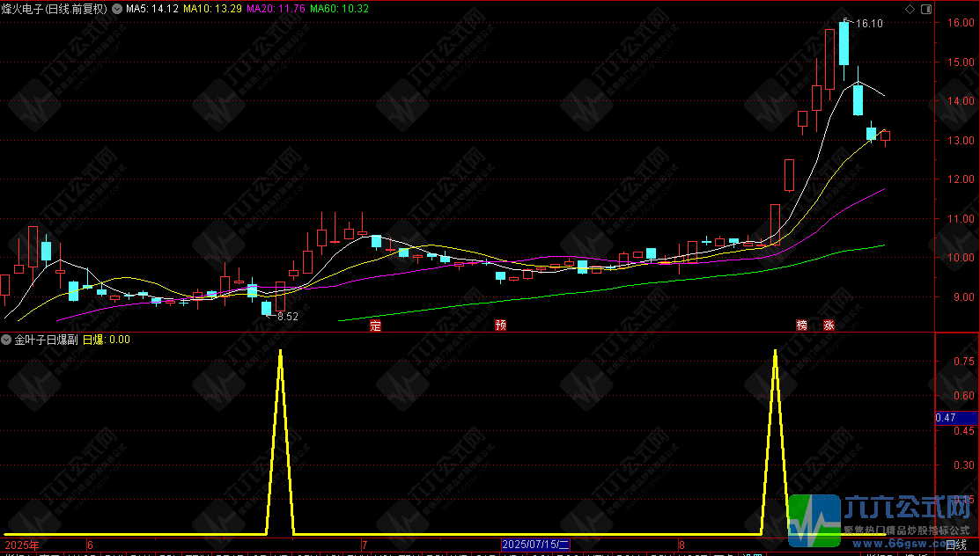The width and height of the screenshot is (980, 556).
Task: Click the MA10: 13.29 label
Action: click(x=212, y=9)
